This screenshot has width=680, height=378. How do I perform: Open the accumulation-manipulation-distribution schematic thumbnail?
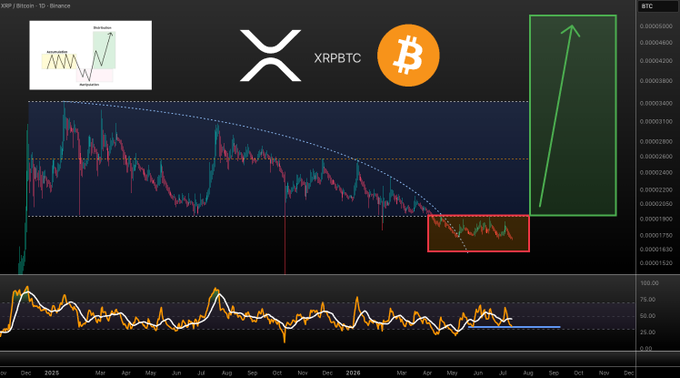tap(91, 55)
